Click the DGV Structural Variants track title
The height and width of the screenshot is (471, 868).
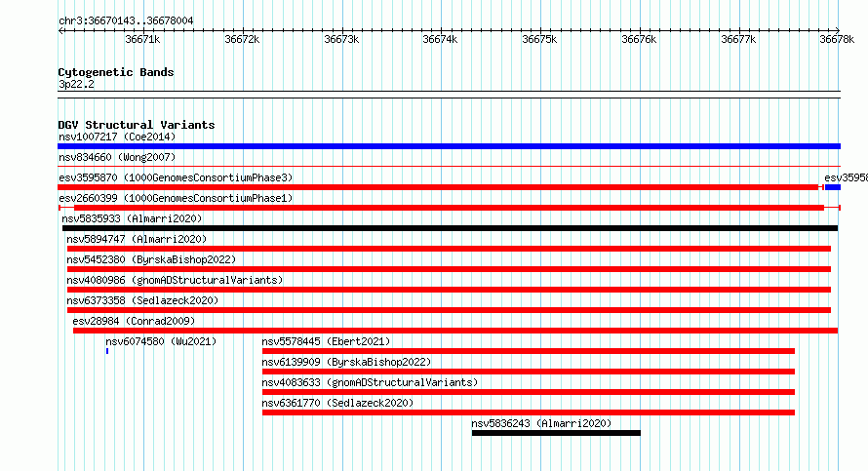[137, 125]
